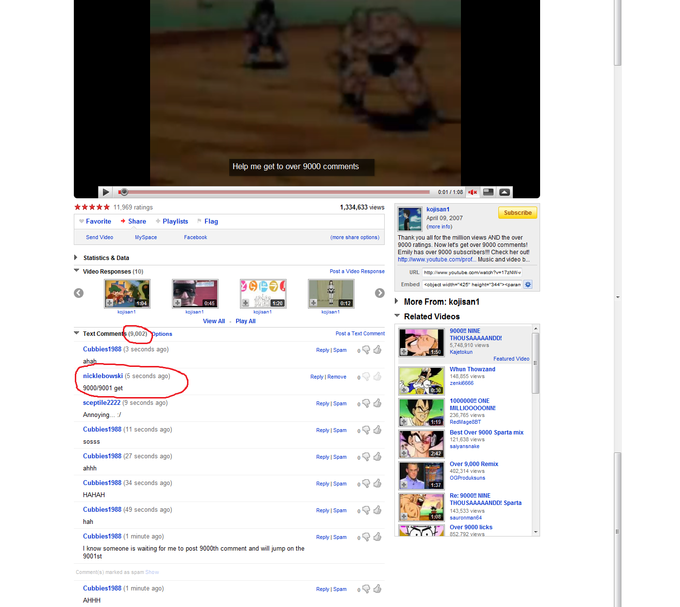Click Send Video share option
680x607 pixels.
(x=99, y=237)
